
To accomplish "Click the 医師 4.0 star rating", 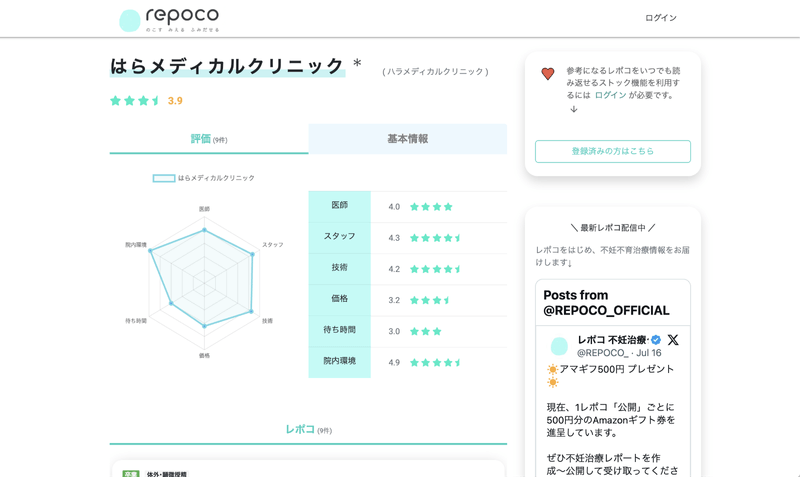I will tap(431, 207).
